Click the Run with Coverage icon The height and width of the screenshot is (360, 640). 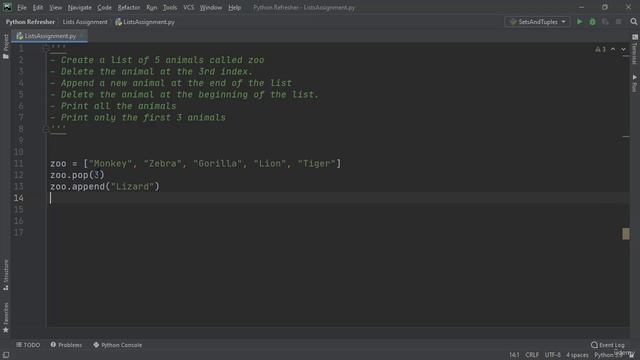(605, 22)
